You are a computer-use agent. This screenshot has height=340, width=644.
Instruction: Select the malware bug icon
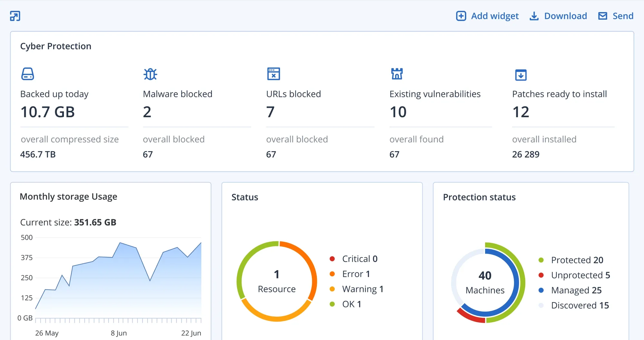(x=150, y=74)
